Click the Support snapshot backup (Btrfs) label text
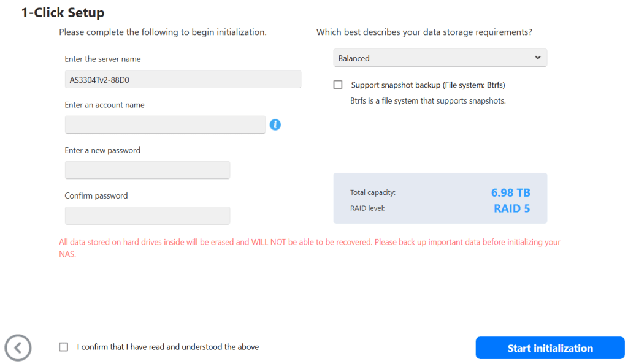628x364 pixels. tap(427, 85)
